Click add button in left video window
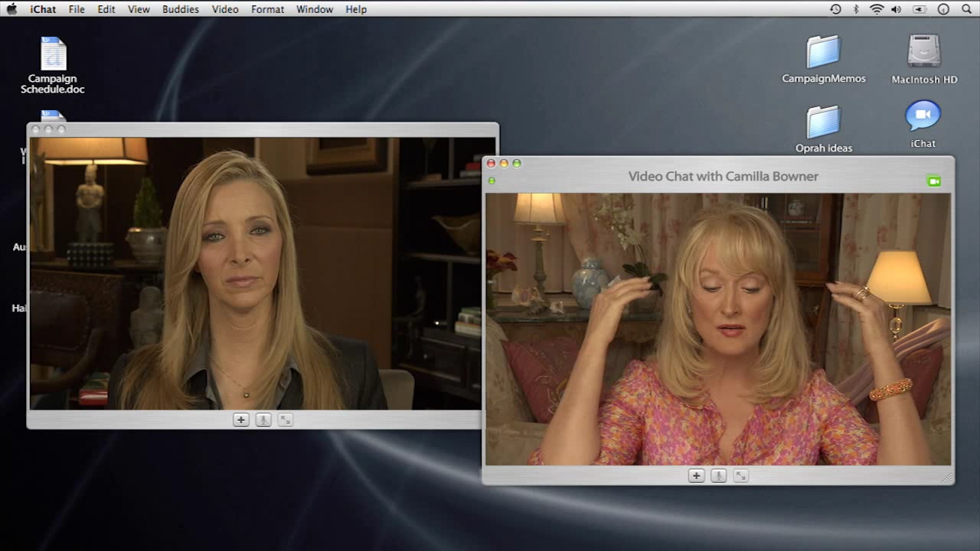Screen dimensions: 980x551 coord(241,419)
